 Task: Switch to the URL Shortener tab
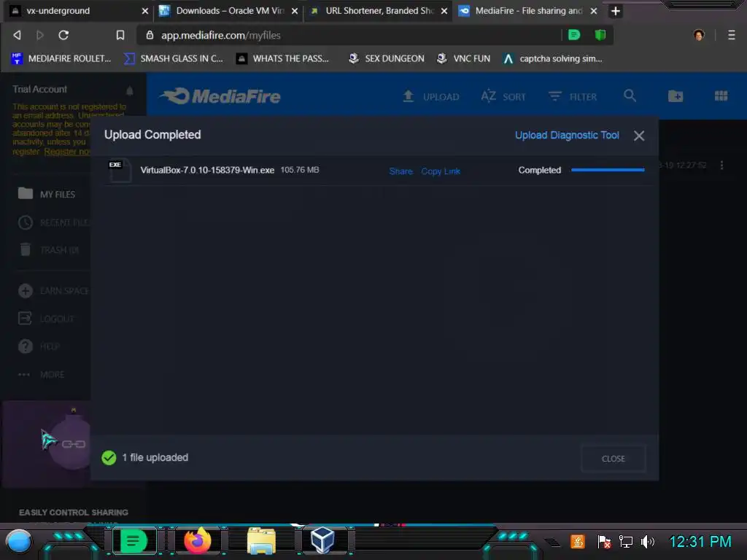click(379, 10)
